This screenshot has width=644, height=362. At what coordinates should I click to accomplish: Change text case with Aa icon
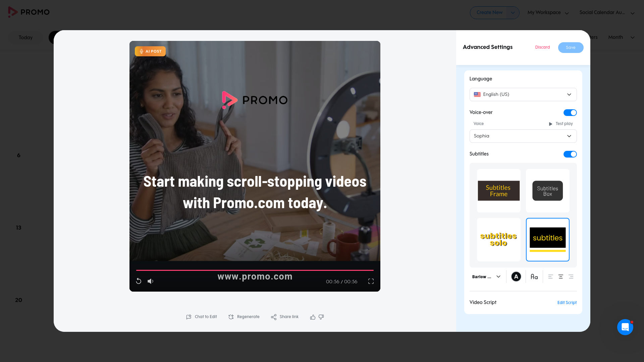tap(534, 277)
